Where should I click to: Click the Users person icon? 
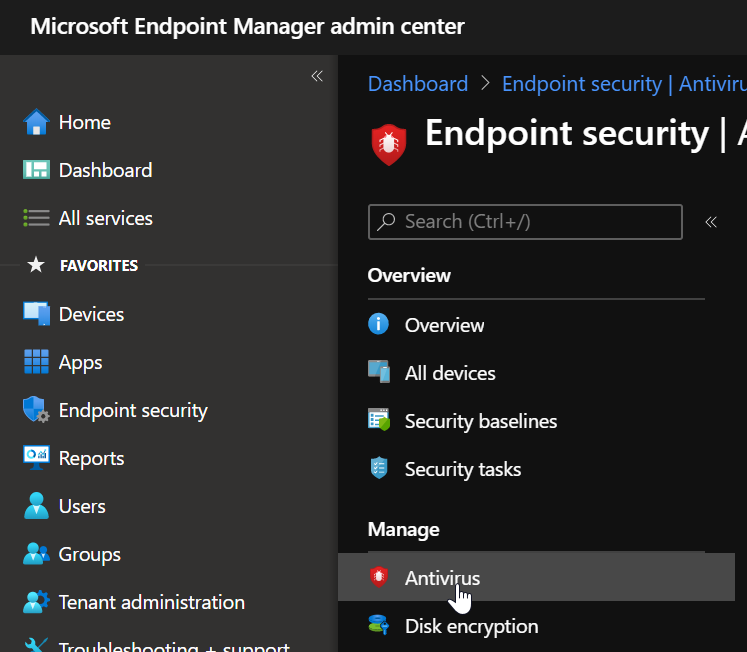[x=36, y=506]
